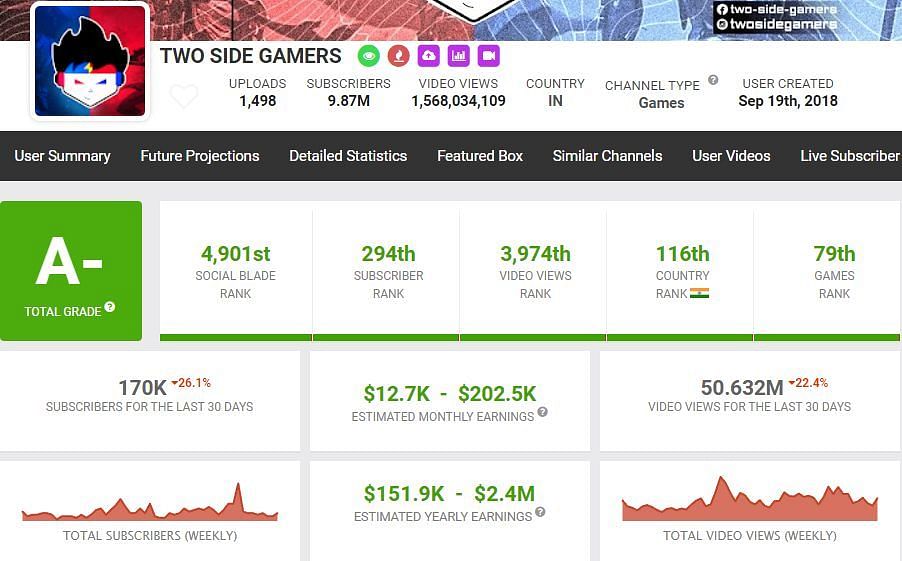Click the Total Grade help icon
The image size is (902, 561).
click(110, 307)
